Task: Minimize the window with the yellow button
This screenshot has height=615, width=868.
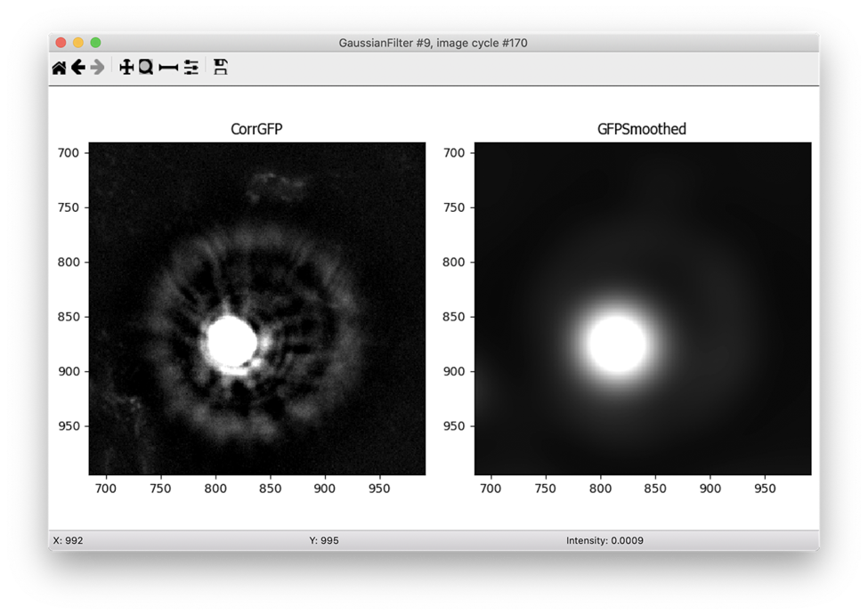Action: [x=78, y=43]
